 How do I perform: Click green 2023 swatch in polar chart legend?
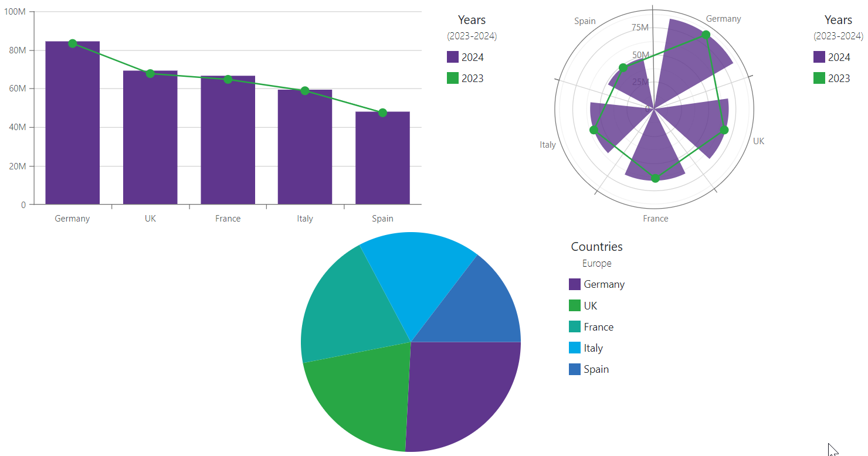(x=819, y=78)
